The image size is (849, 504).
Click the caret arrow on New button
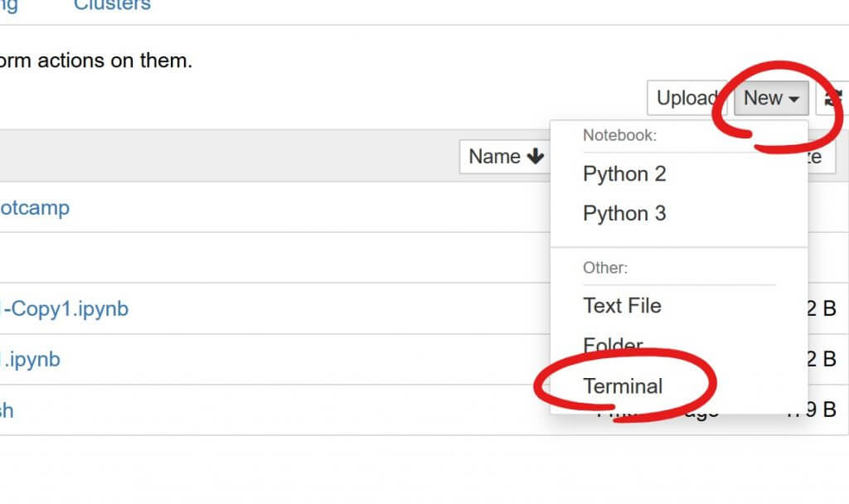tap(794, 99)
